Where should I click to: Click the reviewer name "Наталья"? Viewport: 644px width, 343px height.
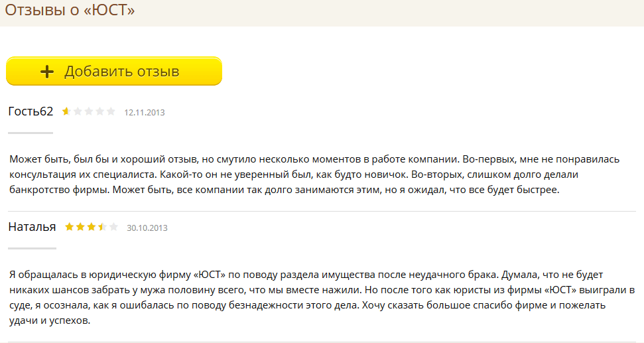(32, 227)
